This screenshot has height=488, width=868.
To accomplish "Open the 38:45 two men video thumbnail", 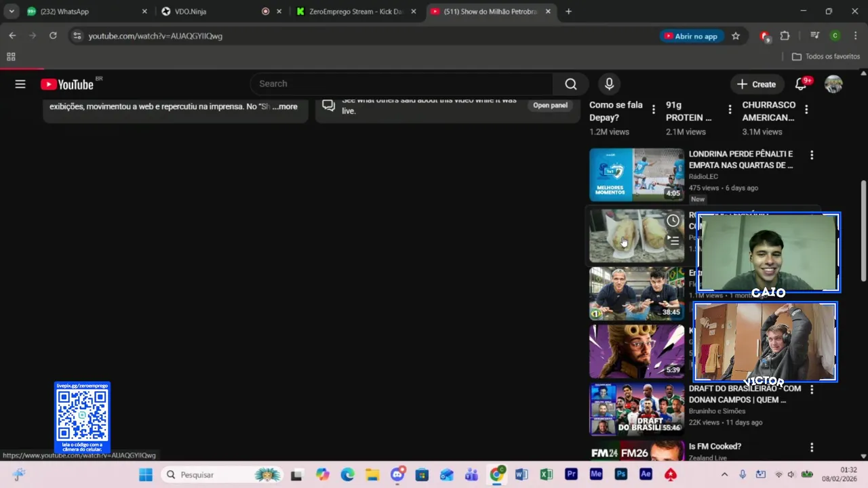I will [637, 293].
